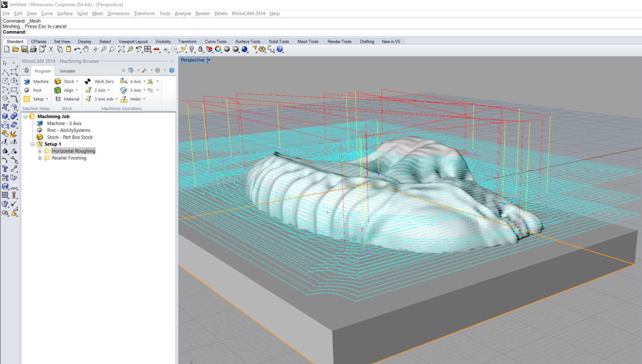Image resolution: width=642 pixels, height=364 pixels.
Task: Switch to the Surface Tools tab
Action: 247,41
